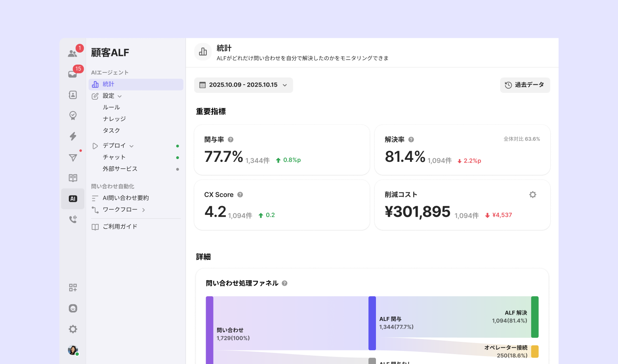Click the 81.4% 解決率 value
The width and height of the screenshot is (618, 364).
tap(405, 157)
